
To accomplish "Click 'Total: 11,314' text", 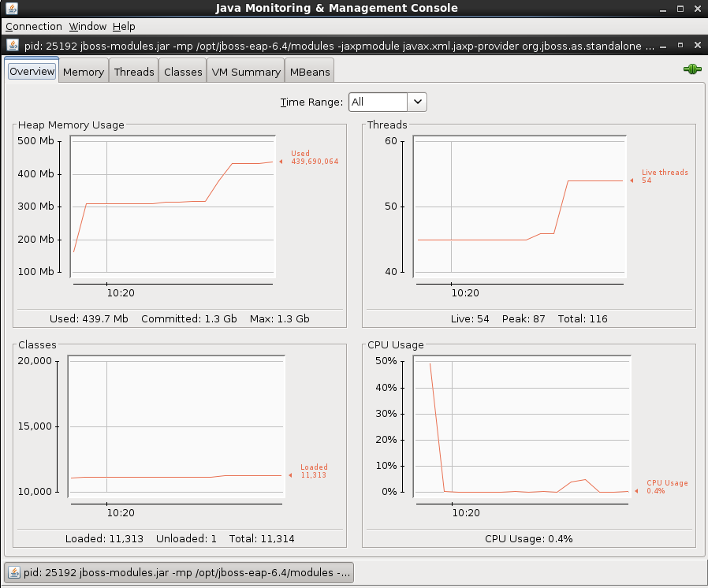I will 262,539.
